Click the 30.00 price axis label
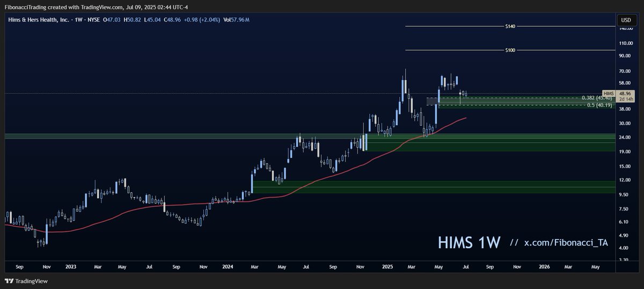Image resolution: width=644 pixels, height=289 pixels. 626,123
